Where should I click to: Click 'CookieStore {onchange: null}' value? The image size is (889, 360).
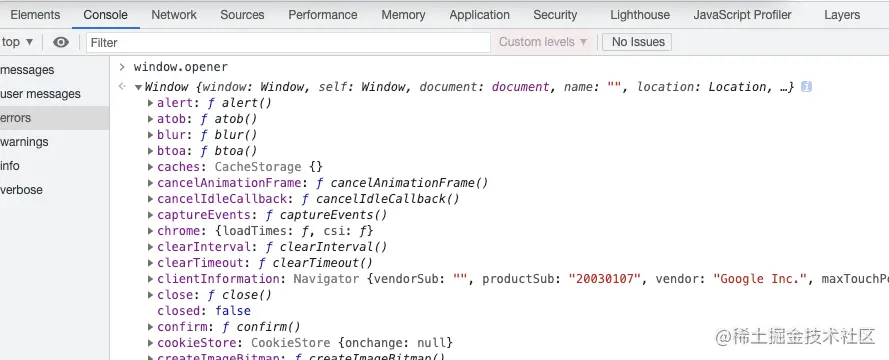(x=352, y=343)
